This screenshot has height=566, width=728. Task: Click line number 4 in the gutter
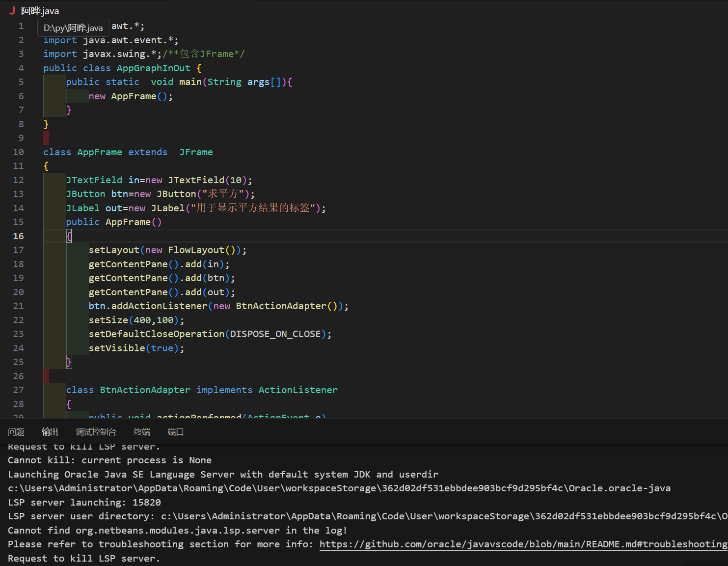click(21, 68)
